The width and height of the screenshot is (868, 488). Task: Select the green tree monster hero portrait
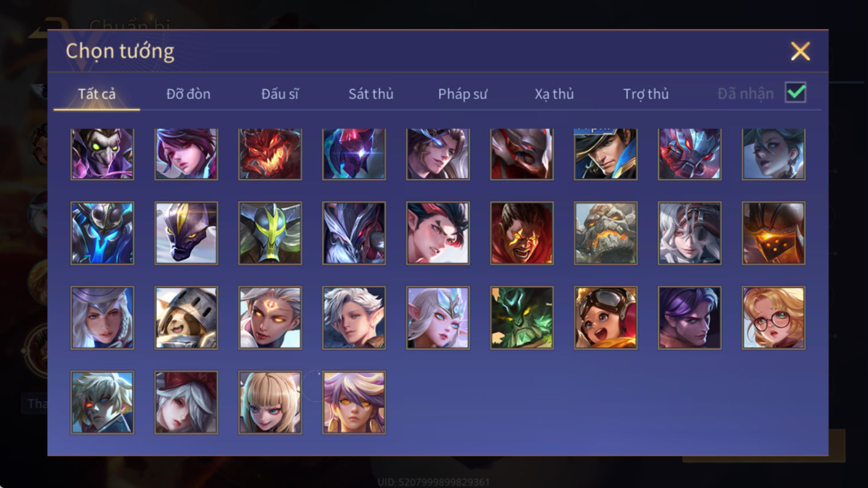[x=522, y=318]
